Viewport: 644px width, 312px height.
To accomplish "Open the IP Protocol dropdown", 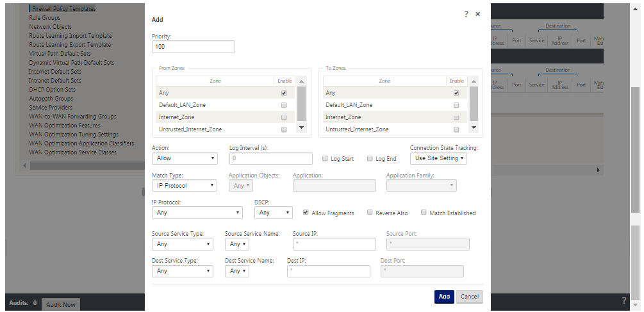I will [197, 213].
